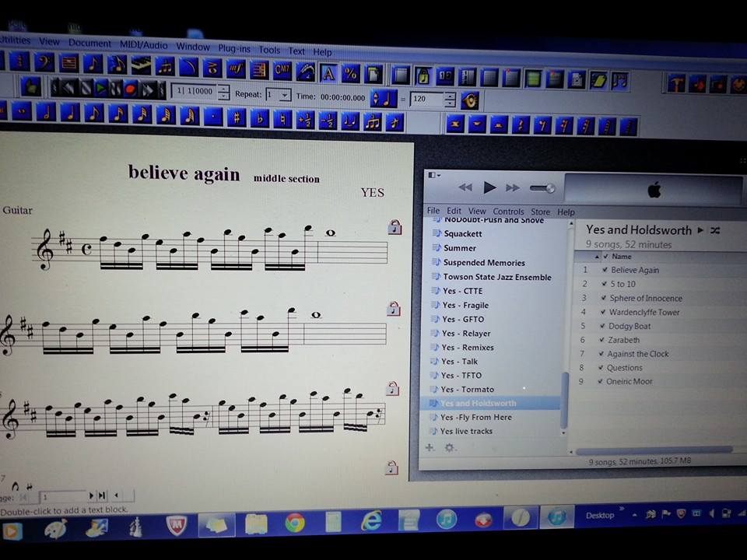The image size is (747, 560).
Task: Click the iTunes Play button
Action: click(489, 187)
